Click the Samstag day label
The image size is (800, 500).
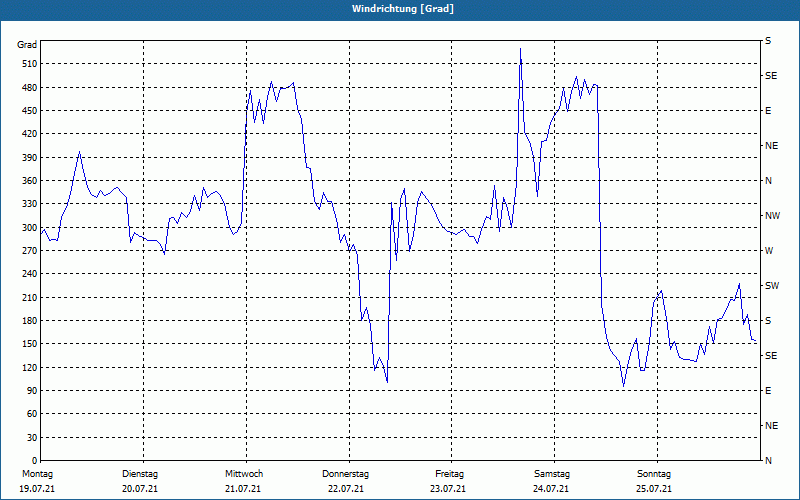coord(552,474)
